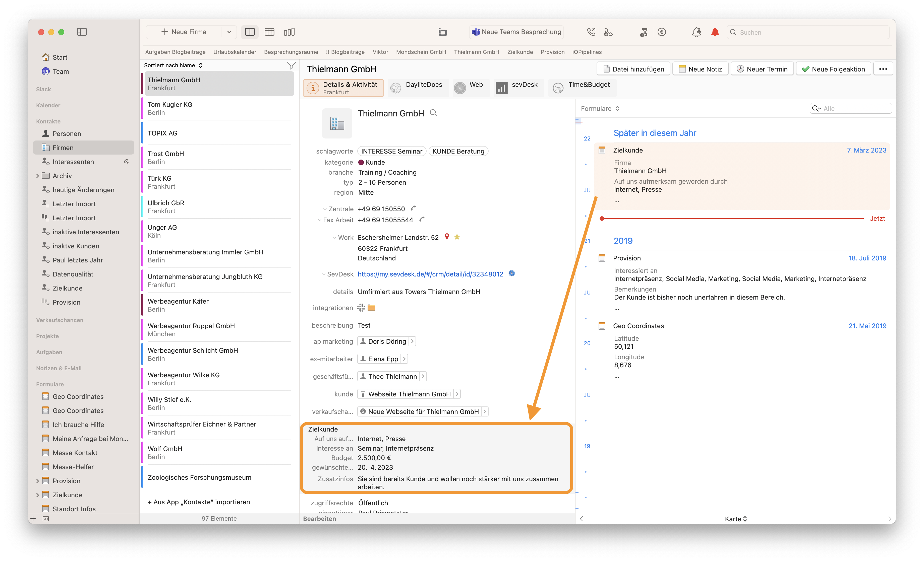Create a Neuer Termin
Image resolution: width=924 pixels, height=561 pixels.
coord(762,69)
